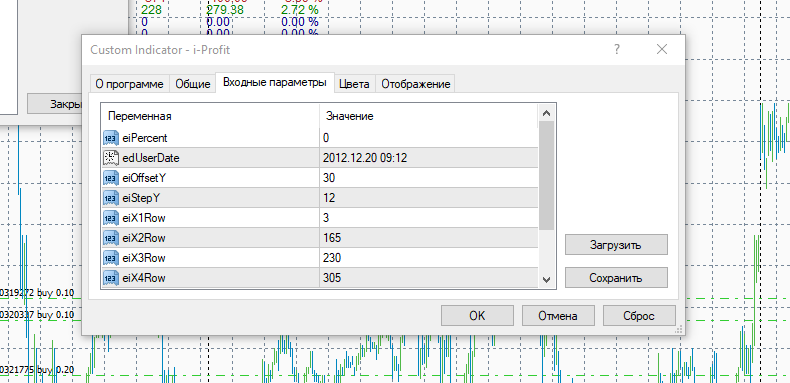790x383 pixels.
Task: Select the eiOffsetY variable type icon
Action: click(111, 178)
